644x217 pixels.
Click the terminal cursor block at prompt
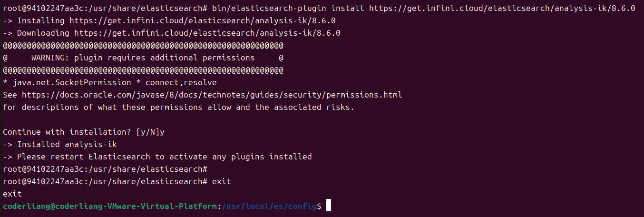coord(328,206)
